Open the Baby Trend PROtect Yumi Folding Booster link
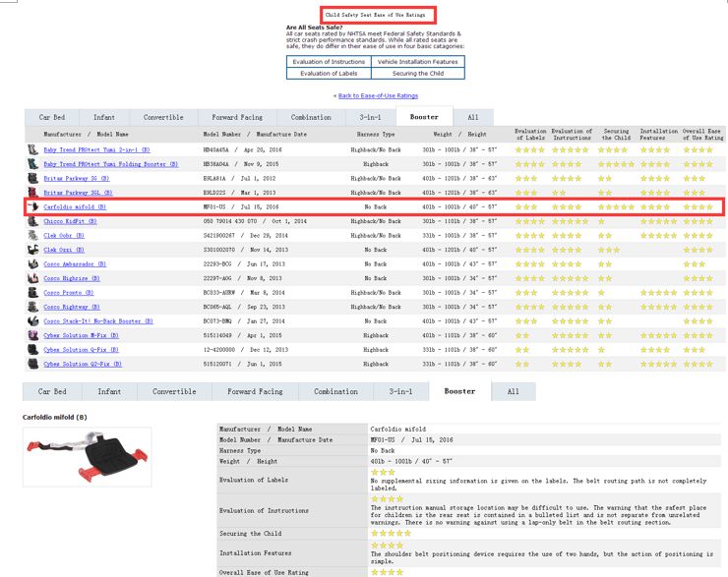This screenshot has width=728, height=577. [110, 164]
